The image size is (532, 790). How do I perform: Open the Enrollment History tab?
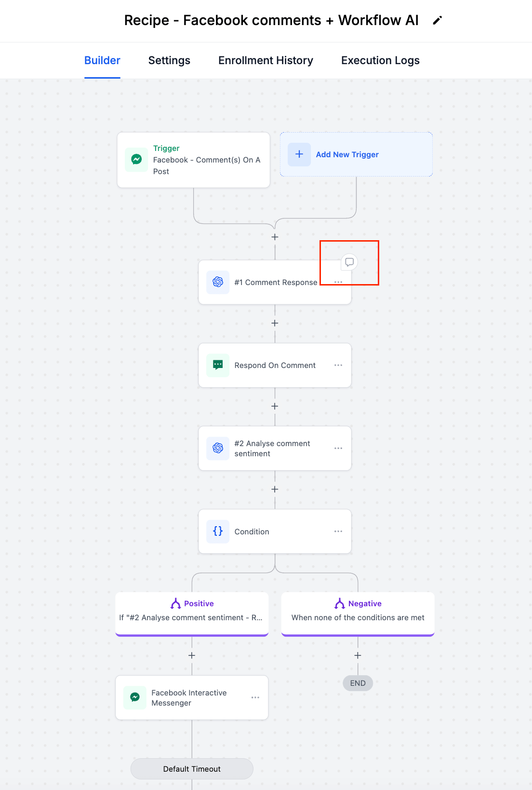pyautogui.click(x=266, y=60)
